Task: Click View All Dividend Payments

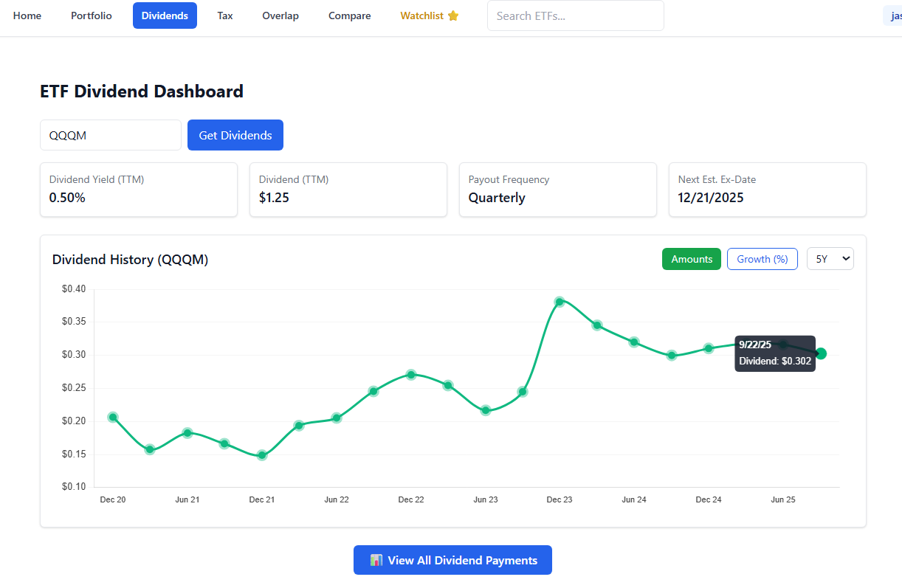Action: click(x=452, y=560)
